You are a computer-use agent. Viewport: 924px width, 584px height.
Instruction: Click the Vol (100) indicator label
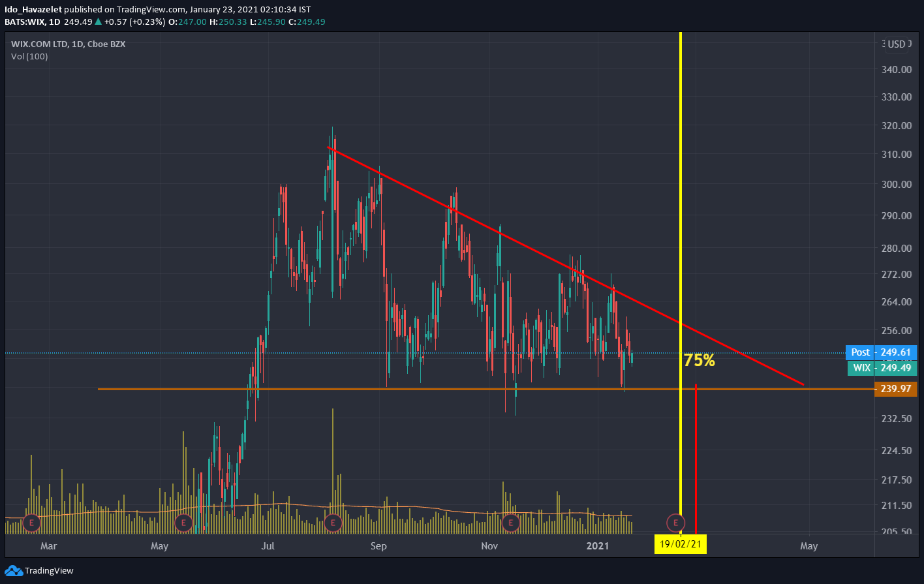(29, 57)
